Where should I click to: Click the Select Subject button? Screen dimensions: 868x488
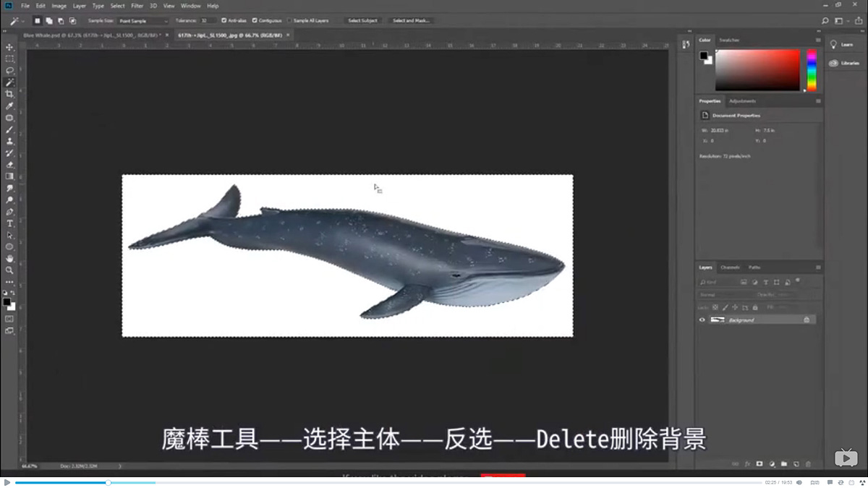click(x=363, y=20)
